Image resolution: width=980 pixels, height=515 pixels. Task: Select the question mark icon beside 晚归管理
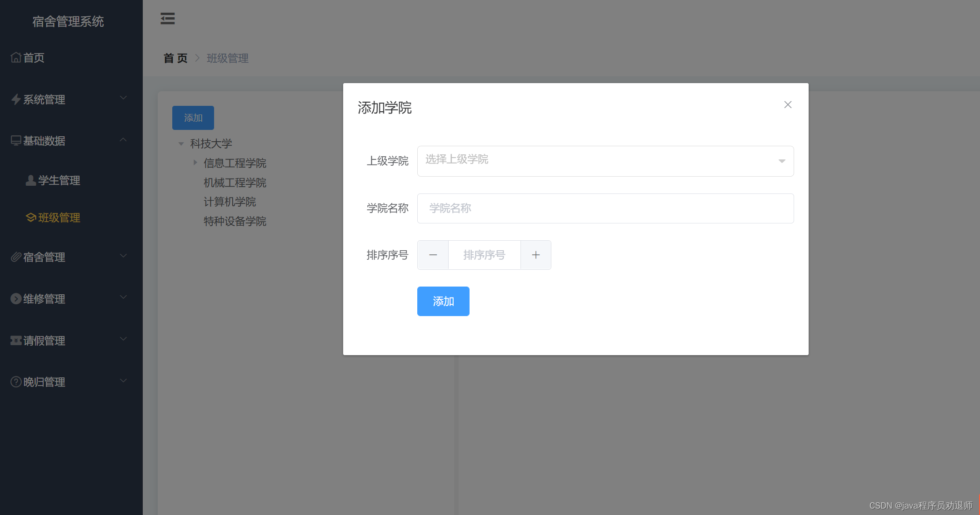(15, 381)
